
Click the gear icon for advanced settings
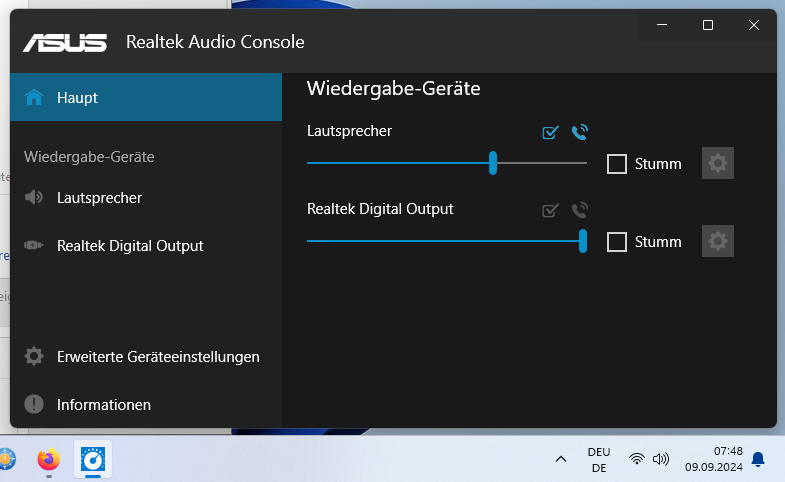click(x=34, y=356)
